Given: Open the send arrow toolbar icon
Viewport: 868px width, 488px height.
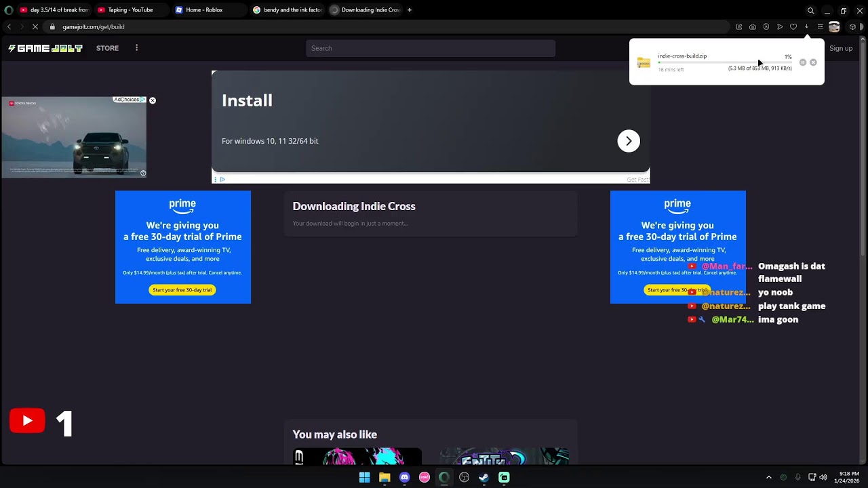Looking at the screenshot, I should point(780,27).
